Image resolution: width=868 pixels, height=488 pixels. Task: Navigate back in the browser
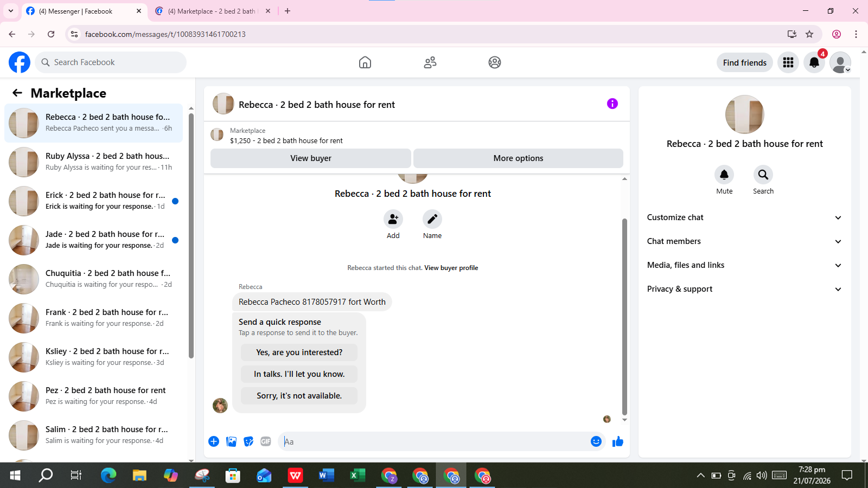click(12, 34)
